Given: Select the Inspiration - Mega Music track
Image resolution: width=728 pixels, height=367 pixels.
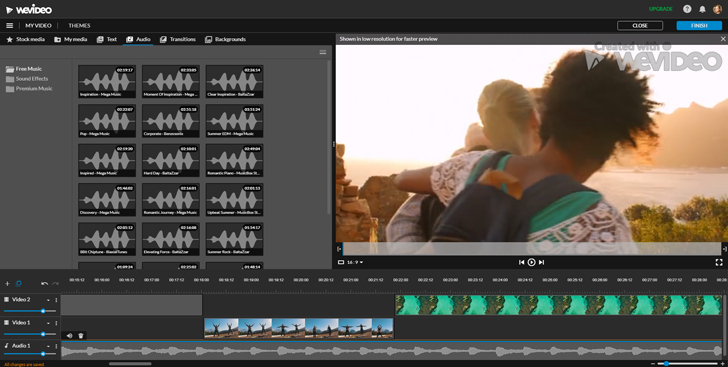Looking at the screenshot, I should (107, 81).
